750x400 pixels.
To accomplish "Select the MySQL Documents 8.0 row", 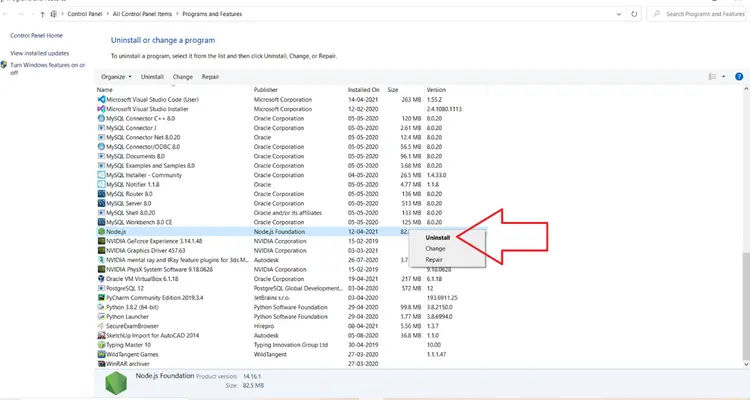I will 292,156.
